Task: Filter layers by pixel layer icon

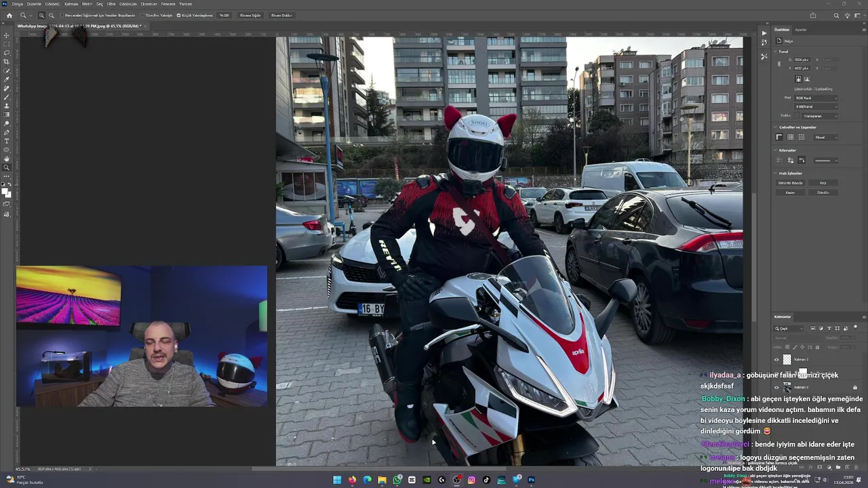Action: click(812, 328)
